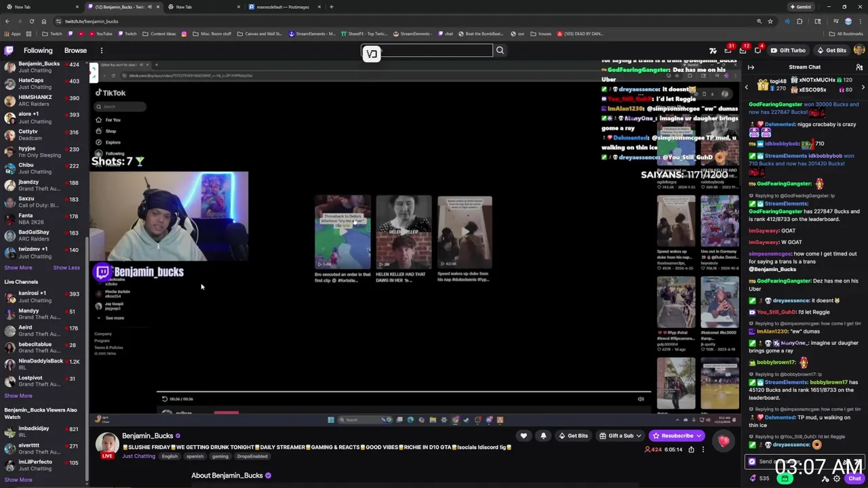Open Chibu channel in sidebar
Screen dimensions: 868x488
[42, 168]
